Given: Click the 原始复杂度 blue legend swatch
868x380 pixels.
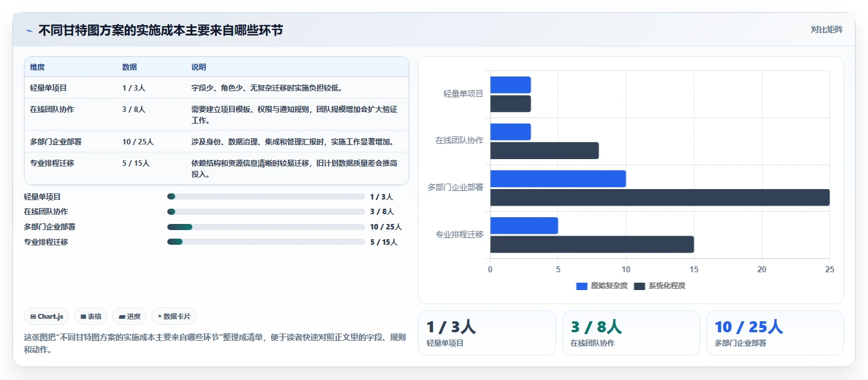Looking at the screenshot, I should (582, 286).
